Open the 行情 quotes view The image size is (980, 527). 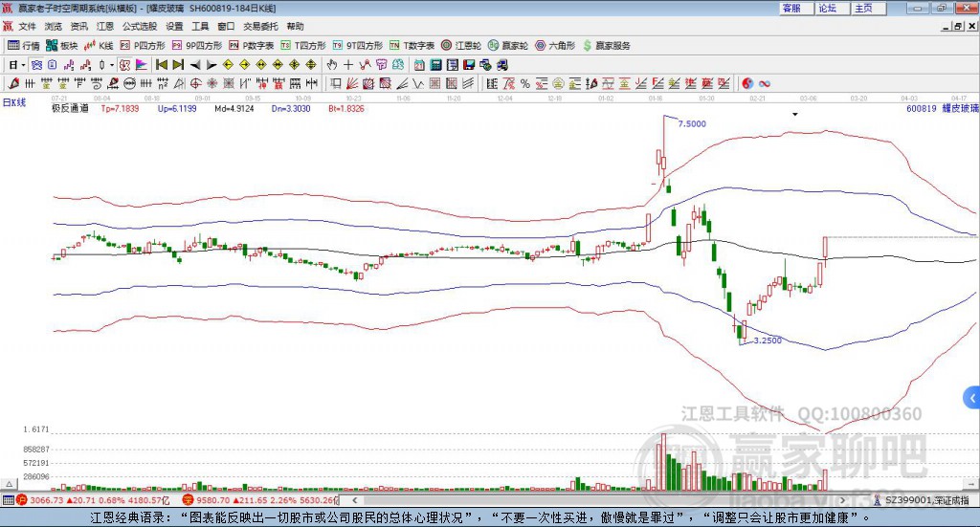pyautogui.click(x=23, y=46)
